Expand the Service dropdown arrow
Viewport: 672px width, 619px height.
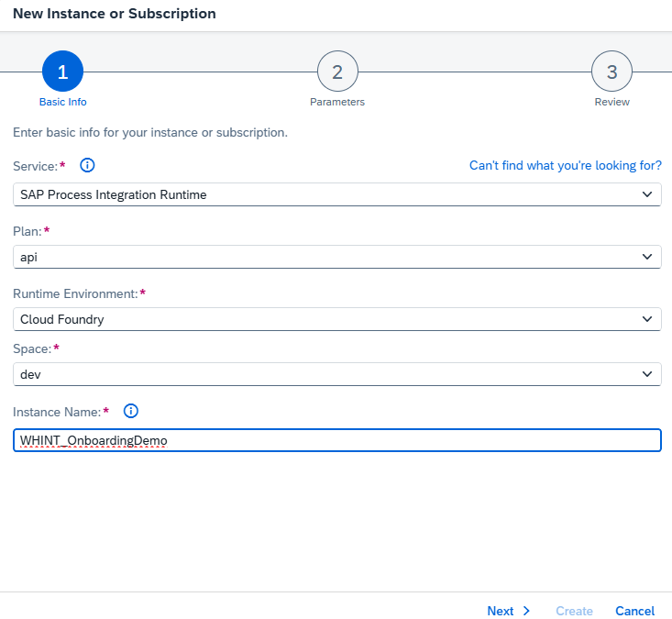click(x=648, y=194)
